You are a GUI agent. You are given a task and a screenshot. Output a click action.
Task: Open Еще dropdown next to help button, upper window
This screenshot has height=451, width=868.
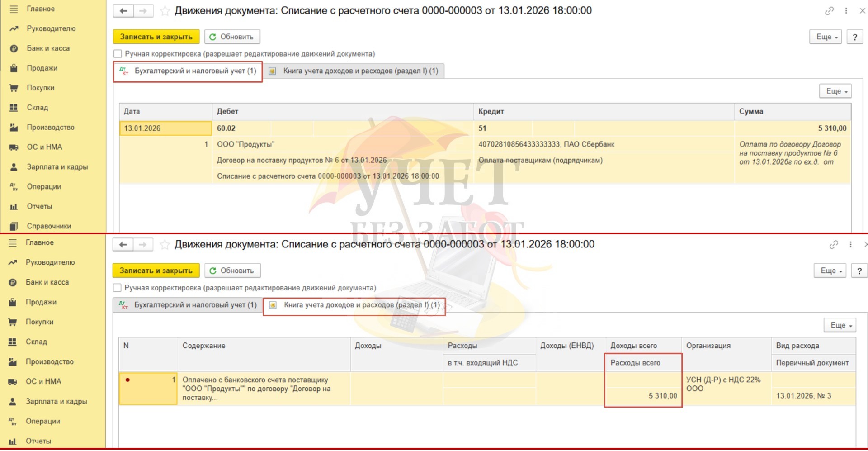pyautogui.click(x=825, y=37)
